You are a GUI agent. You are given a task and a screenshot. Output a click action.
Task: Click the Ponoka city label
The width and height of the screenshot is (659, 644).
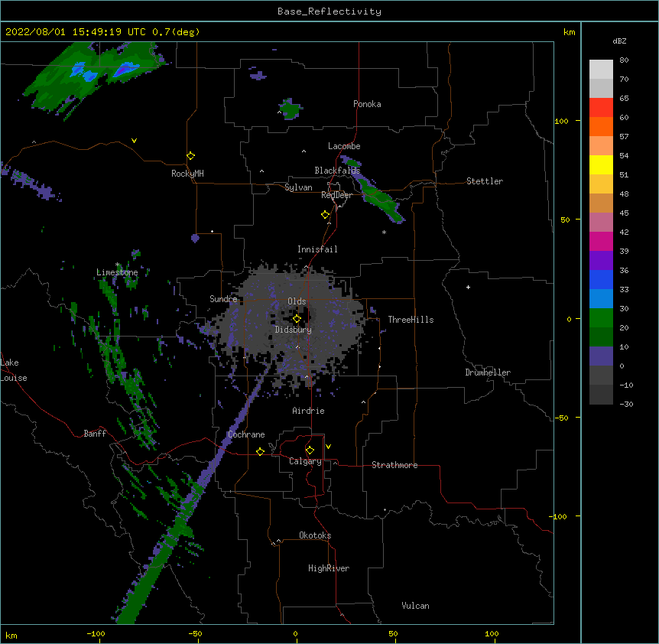click(367, 104)
